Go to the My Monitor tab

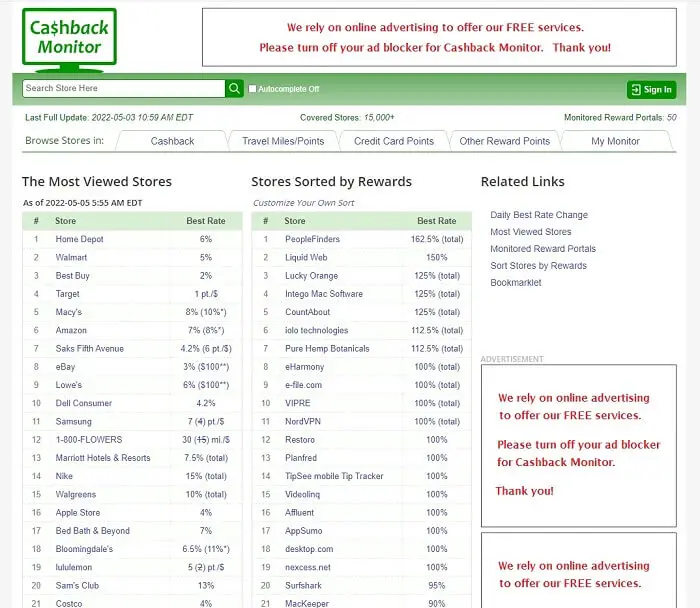coord(615,141)
